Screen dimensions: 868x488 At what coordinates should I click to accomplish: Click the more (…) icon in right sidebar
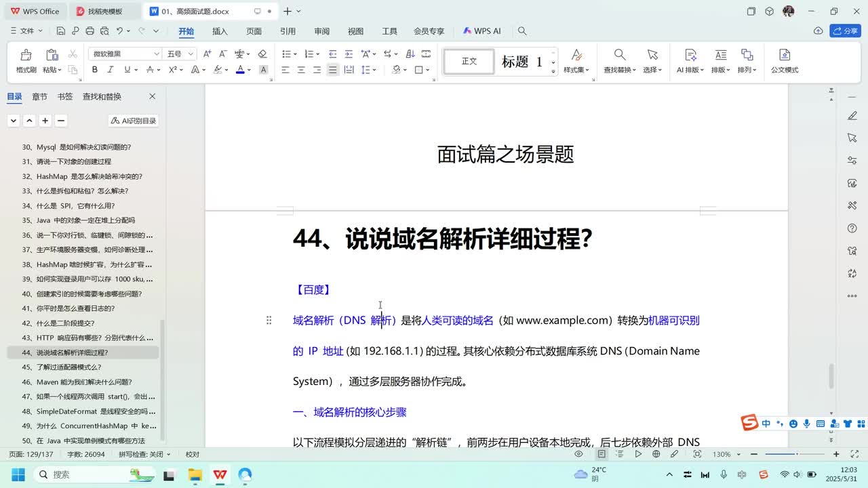click(x=852, y=296)
